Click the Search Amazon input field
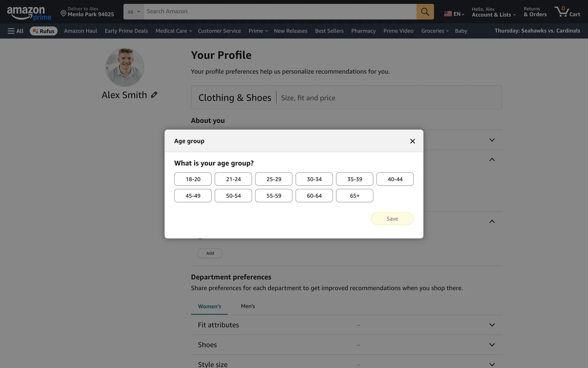Image resolution: width=588 pixels, height=368 pixels. point(279,12)
